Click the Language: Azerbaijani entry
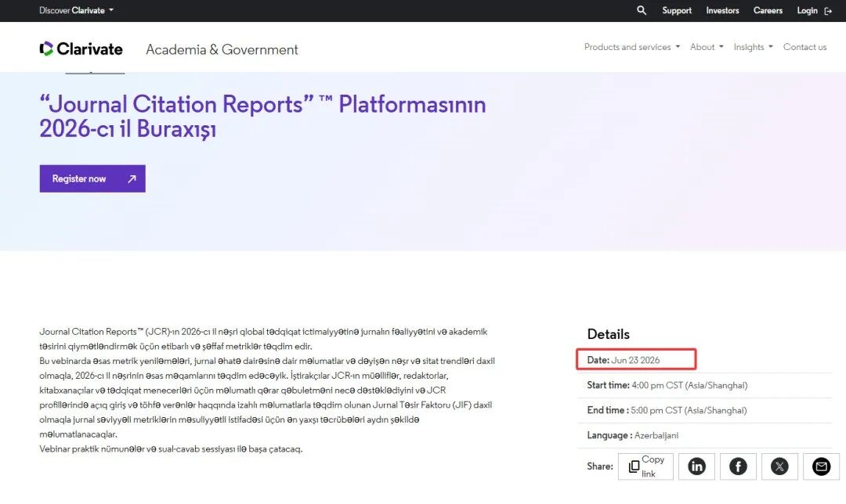846x504 pixels. click(x=632, y=436)
